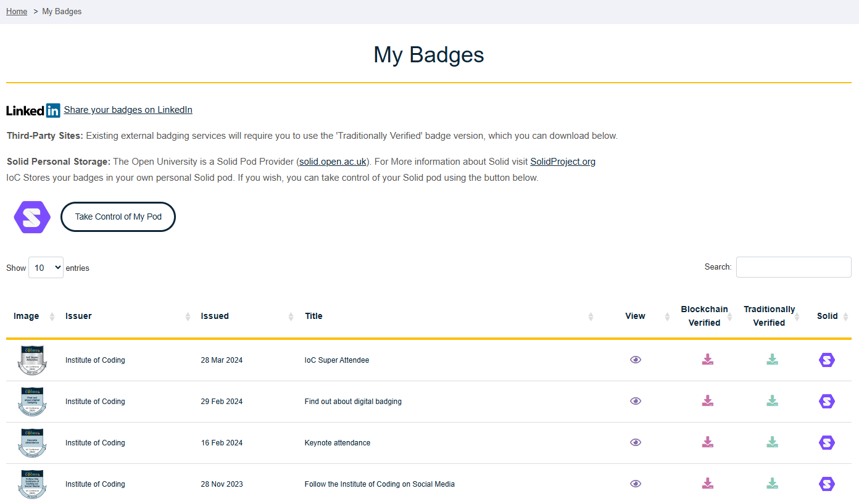Download the Blockchain Verified badge for Find out about digital badging

pyautogui.click(x=707, y=401)
